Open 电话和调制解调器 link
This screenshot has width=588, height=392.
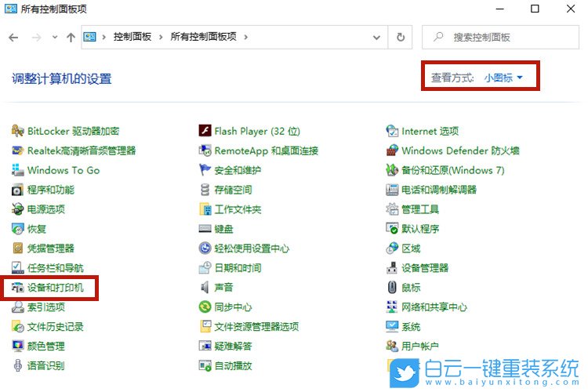[439, 190]
